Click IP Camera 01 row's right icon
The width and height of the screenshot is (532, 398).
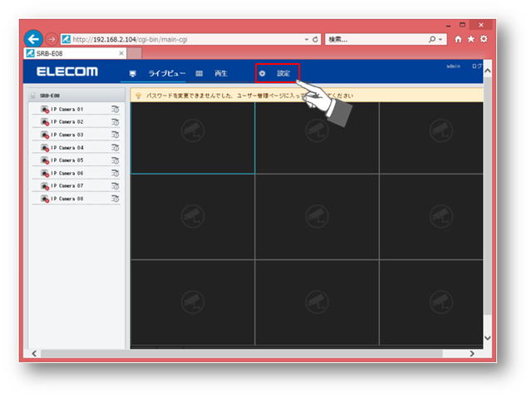click(x=116, y=109)
